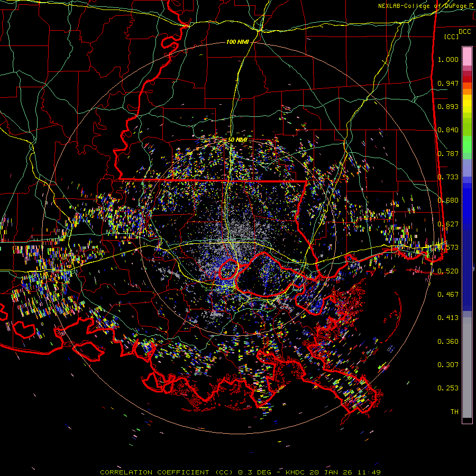Screen dimensions: 476x476
Task: Click the TH label at the scale bottom
Action: tap(454, 411)
